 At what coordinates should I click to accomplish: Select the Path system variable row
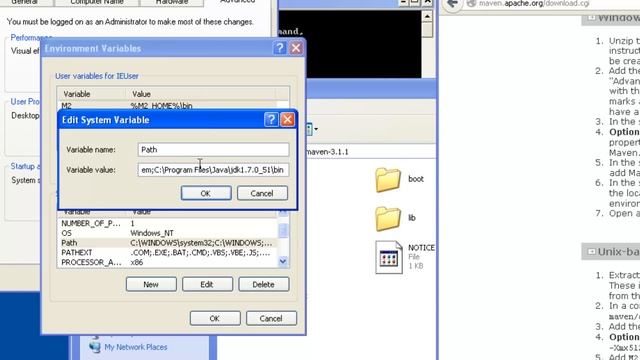click(x=168, y=243)
